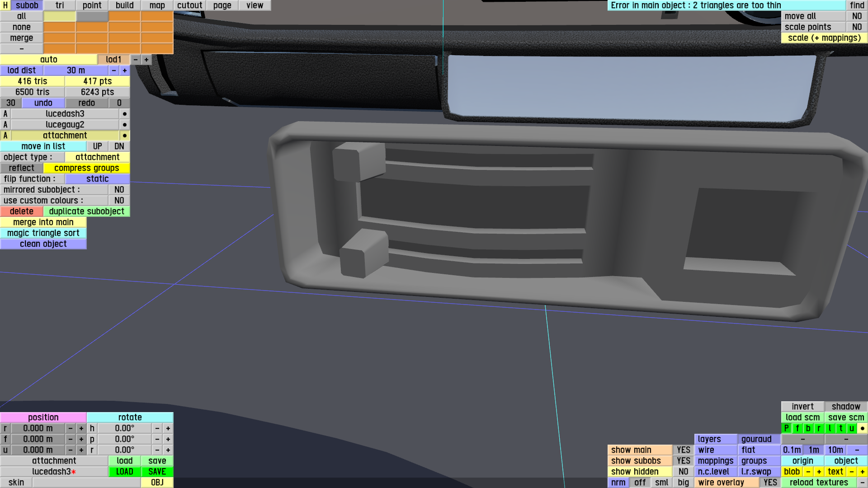Switch to the tri tab
868x488 pixels.
click(60, 5)
